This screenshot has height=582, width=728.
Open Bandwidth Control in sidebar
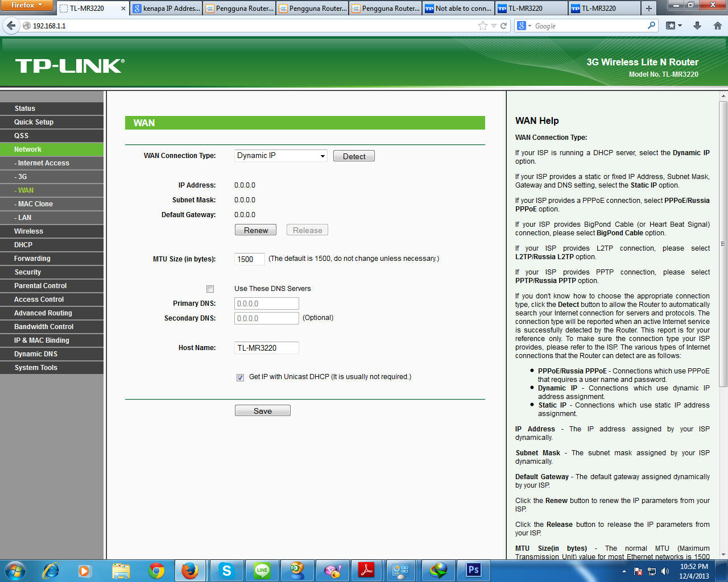tap(52, 327)
